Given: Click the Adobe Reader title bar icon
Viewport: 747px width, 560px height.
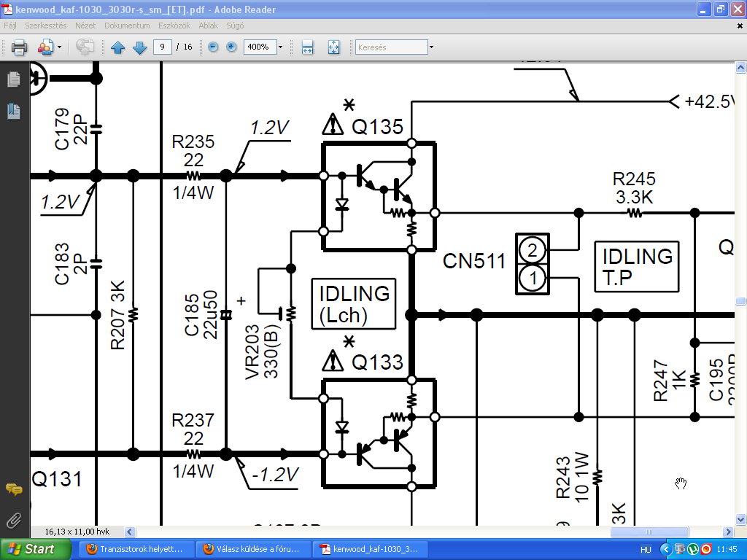Looking at the screenshot, I should coord(7,9).
